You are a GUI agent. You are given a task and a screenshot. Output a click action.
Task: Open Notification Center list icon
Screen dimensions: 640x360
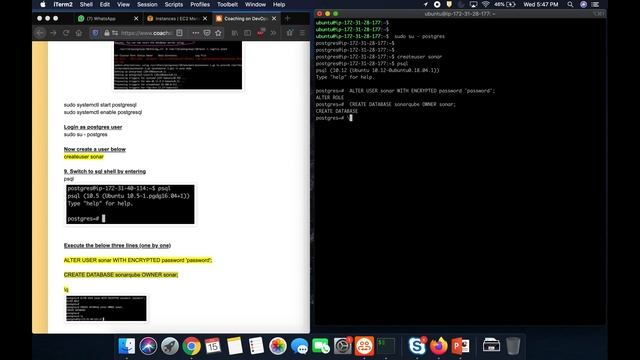(596, 4)
